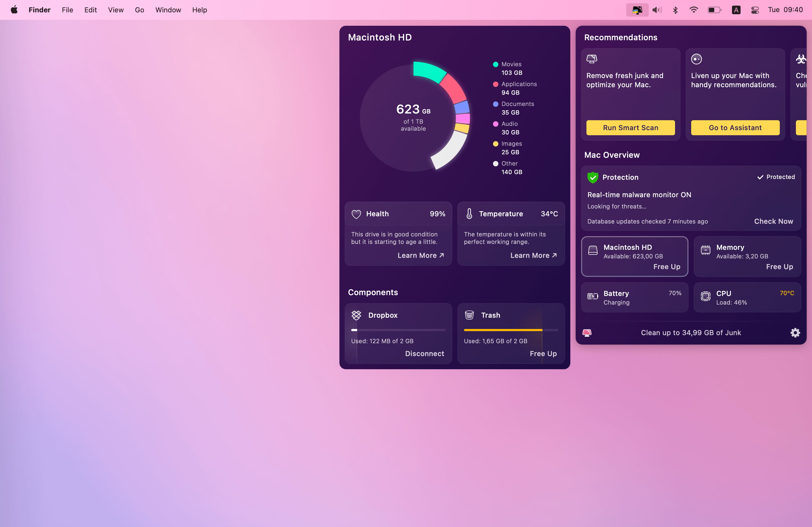The width and height of the screenshot is (812, 527).
Task: Click the Health heart icon
Action: tap(356, 214)
